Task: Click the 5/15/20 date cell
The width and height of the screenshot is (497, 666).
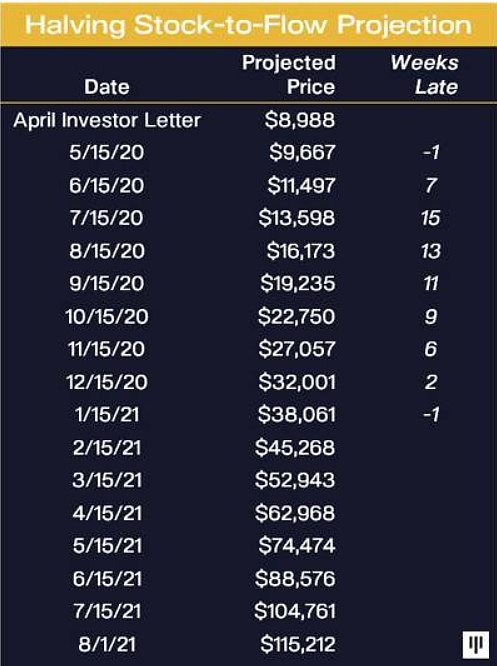Action: coord(107,152)
